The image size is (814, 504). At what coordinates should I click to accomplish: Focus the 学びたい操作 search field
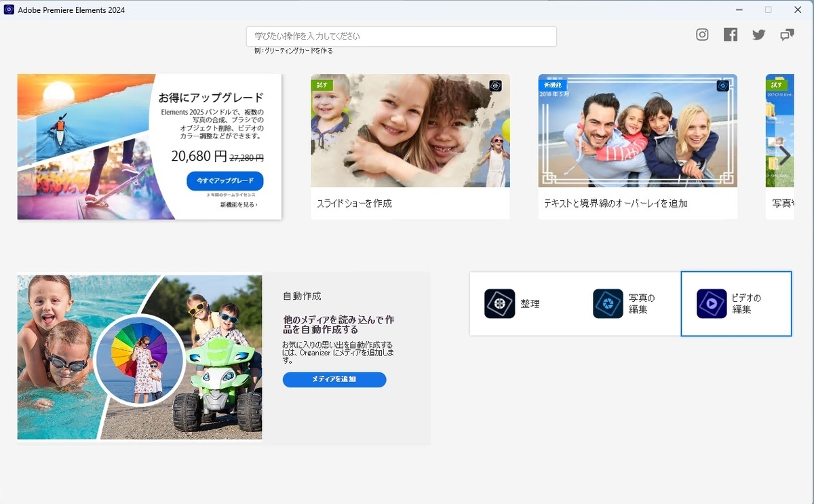(x=402, y=37)
